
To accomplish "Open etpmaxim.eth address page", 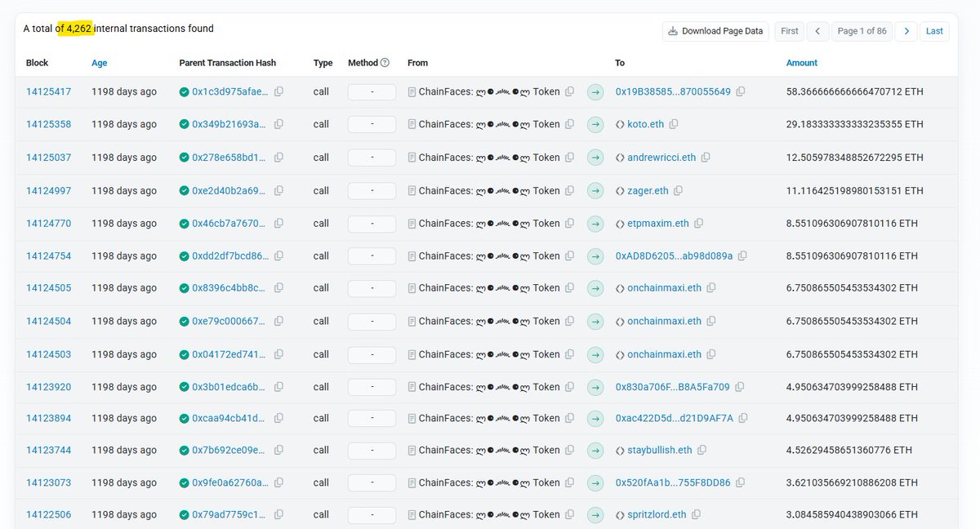I will point(658,223).
